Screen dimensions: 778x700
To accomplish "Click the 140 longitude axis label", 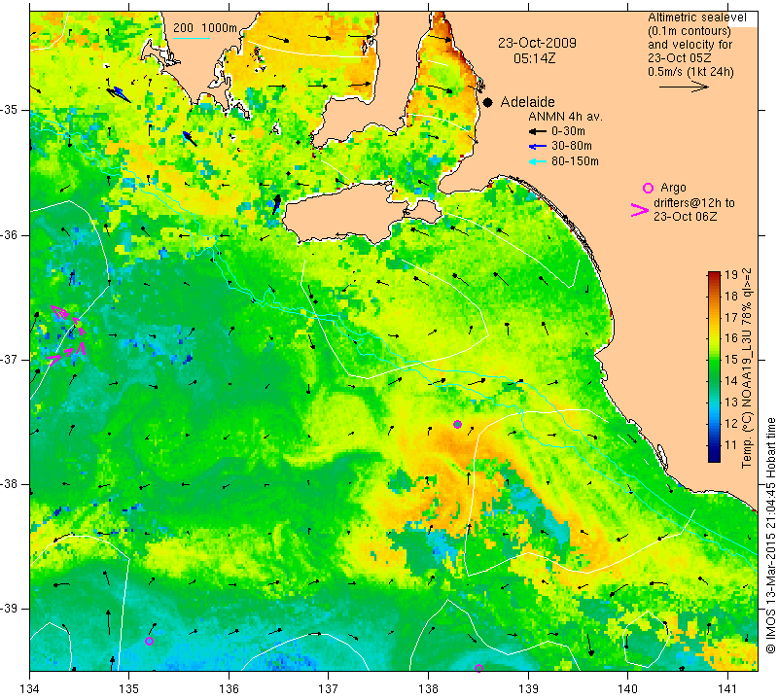I will [627, 689].
